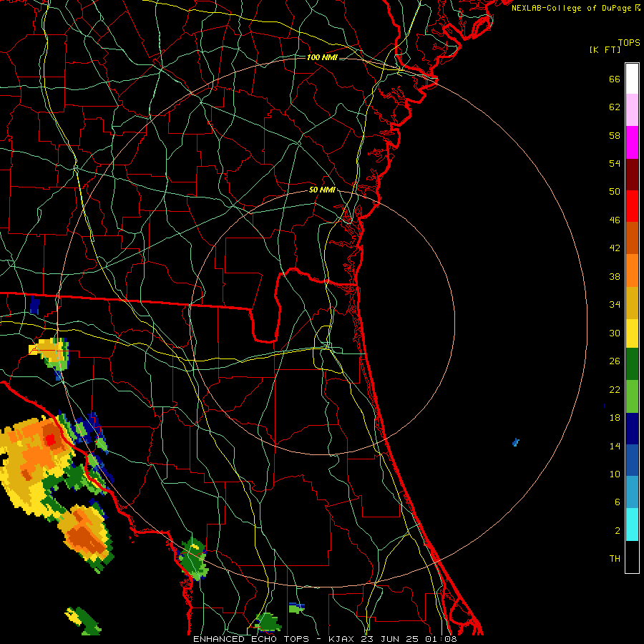This screenshot has height=644, width=644.
Task: Click the "22" legend value
Action: point(615,390)
